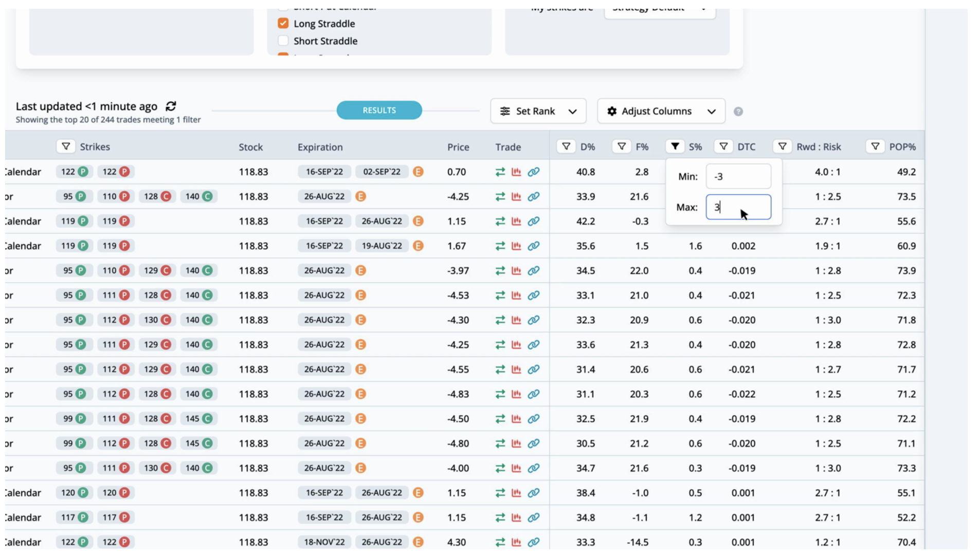The width and height of the screenshot is (980, 558).
Task: Click the help question mark icon
Action: pyautogui.click(x=738, y=111)
